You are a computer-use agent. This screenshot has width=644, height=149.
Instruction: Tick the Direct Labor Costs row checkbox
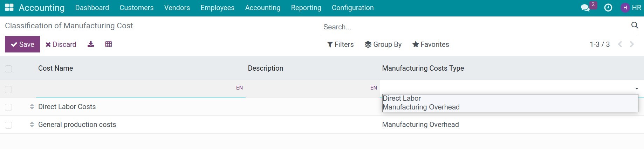pos(8,107)
